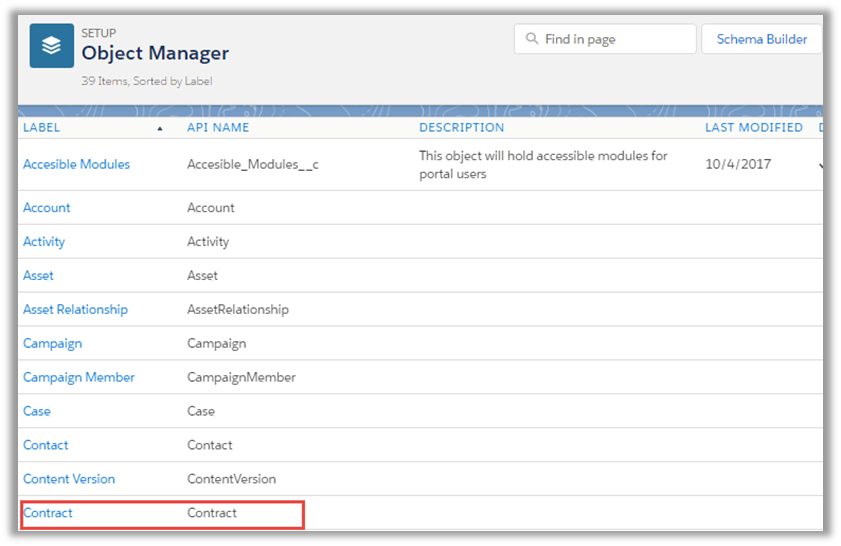The height and width of the screenshot is (546, 841).
Task: Go to the Asset Relationship object
Action: click(75, 310)
